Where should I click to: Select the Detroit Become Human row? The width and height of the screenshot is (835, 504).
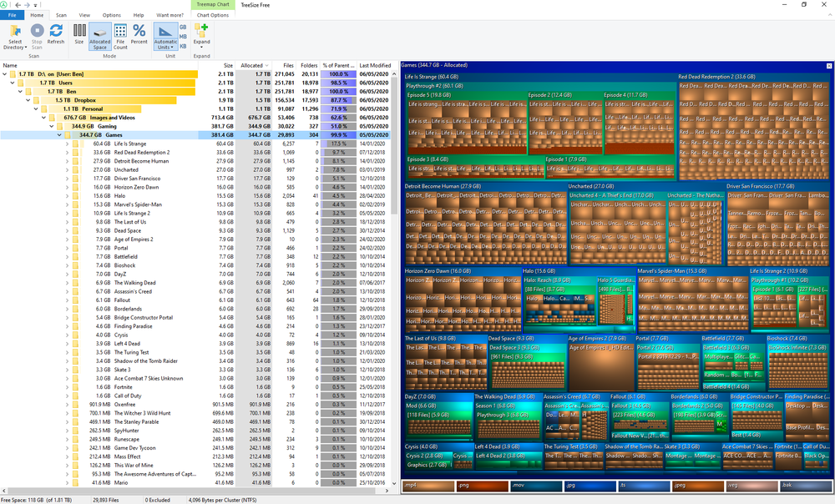click(x=195, y=161)
